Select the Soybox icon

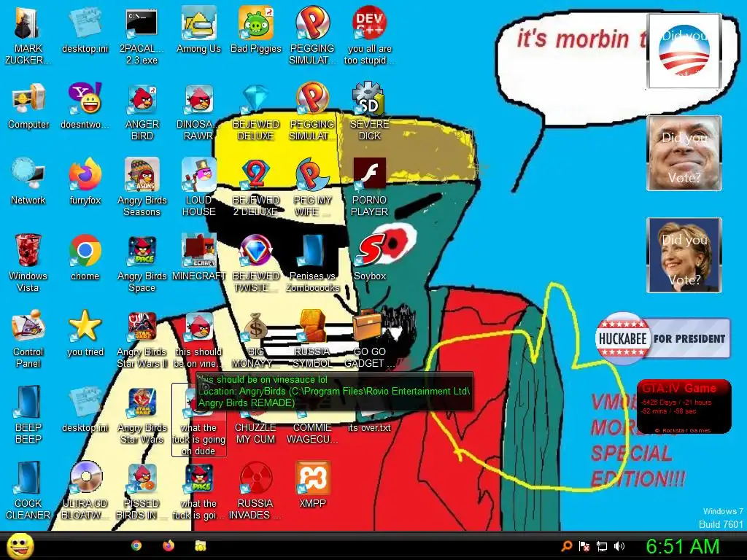pyautogui.click(x=369, y=257)
